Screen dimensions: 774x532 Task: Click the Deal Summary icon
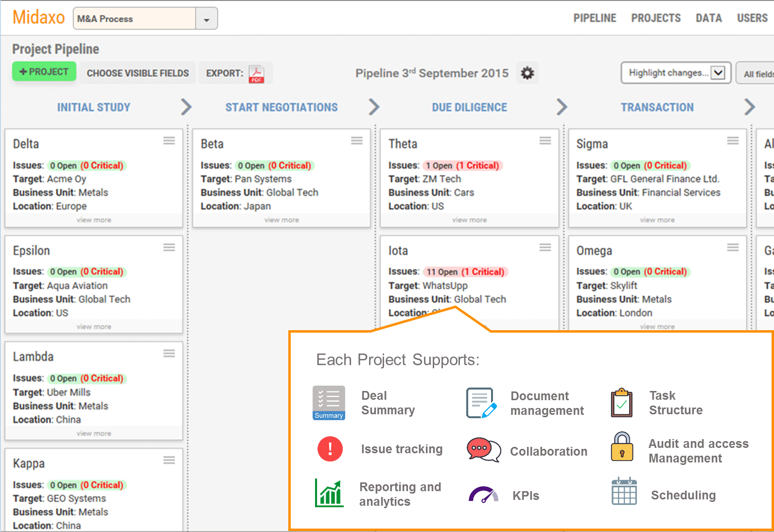click(x=329, y=403)
